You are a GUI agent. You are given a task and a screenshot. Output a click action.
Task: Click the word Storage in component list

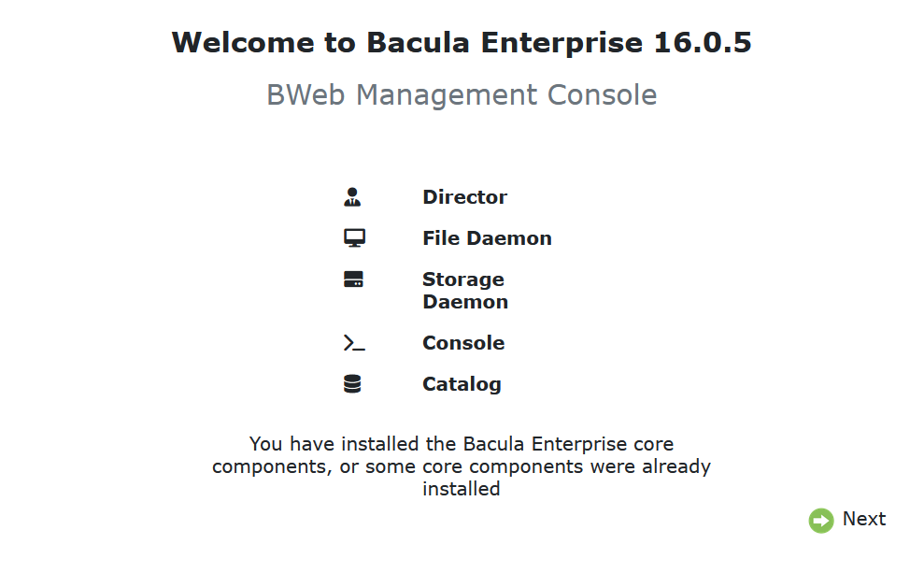point(463,279)
